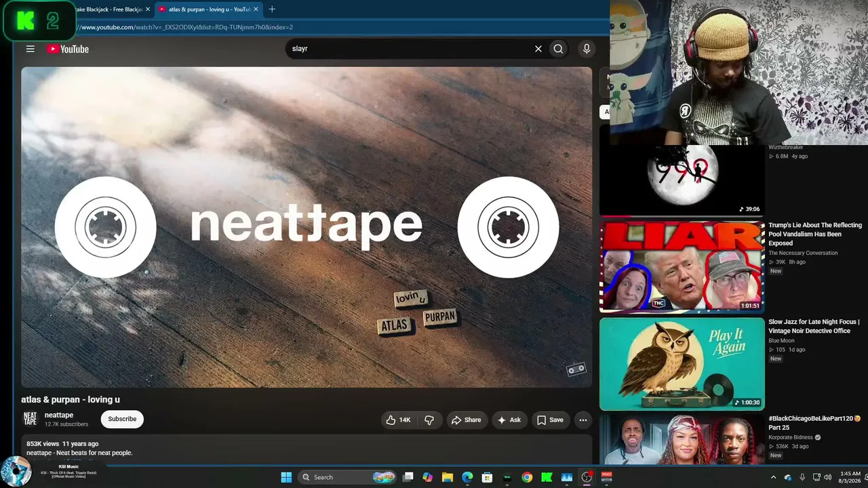
Task: Visit The Necessary Conversation channel
Action: (x=803, y=253)
